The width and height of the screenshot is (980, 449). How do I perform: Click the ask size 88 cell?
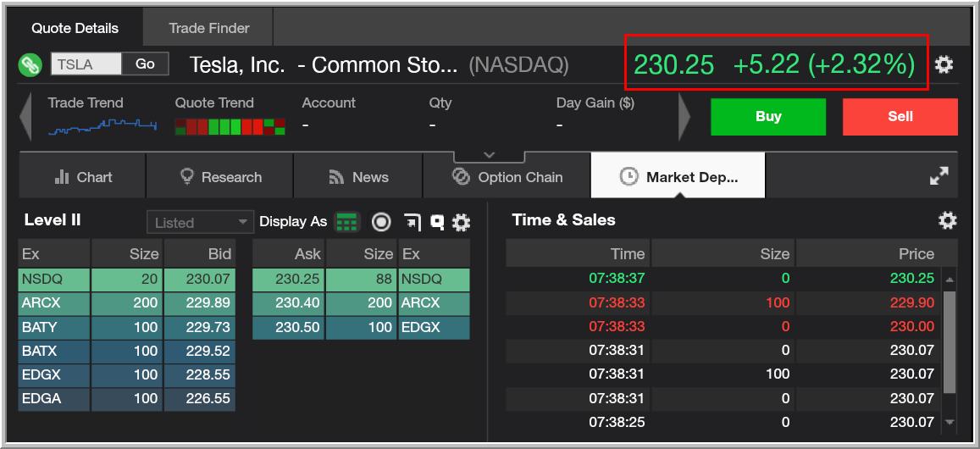coord(361,280)
